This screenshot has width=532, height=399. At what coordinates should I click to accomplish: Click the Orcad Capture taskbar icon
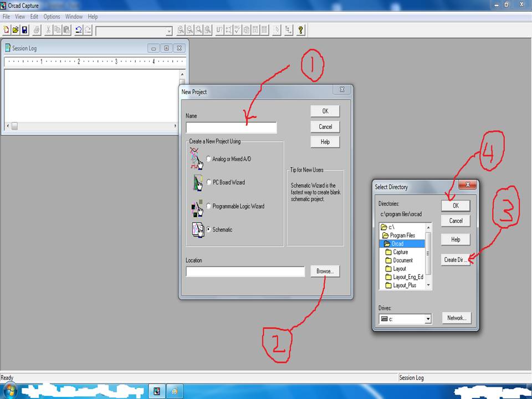click(x=157, y=391)
